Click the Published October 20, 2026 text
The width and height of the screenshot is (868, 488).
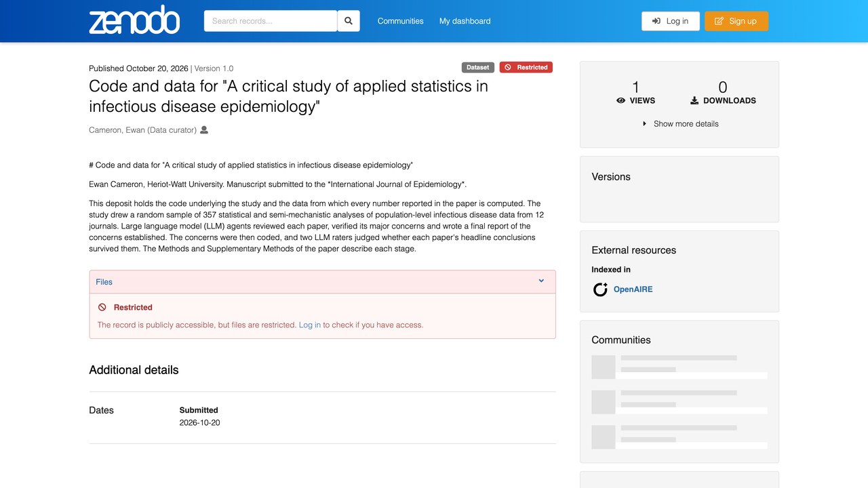pos(138,68)
